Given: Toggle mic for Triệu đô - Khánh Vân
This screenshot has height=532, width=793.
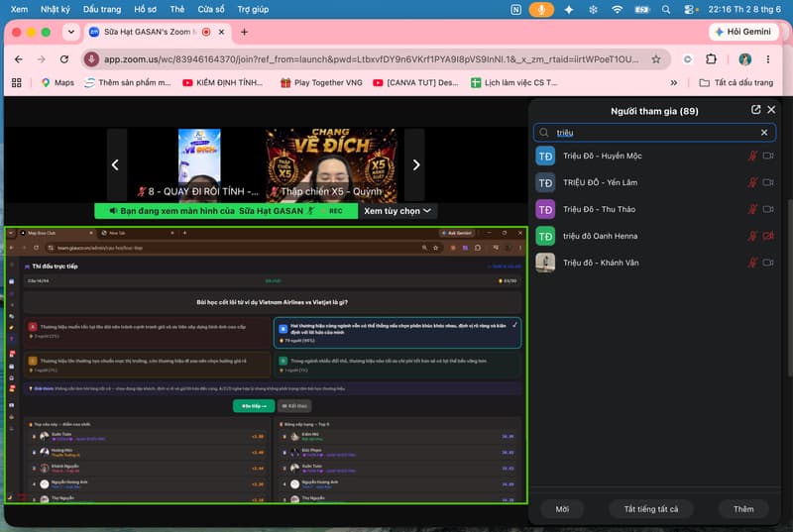Looking at the screenshot, I should [x=752, y=263].
